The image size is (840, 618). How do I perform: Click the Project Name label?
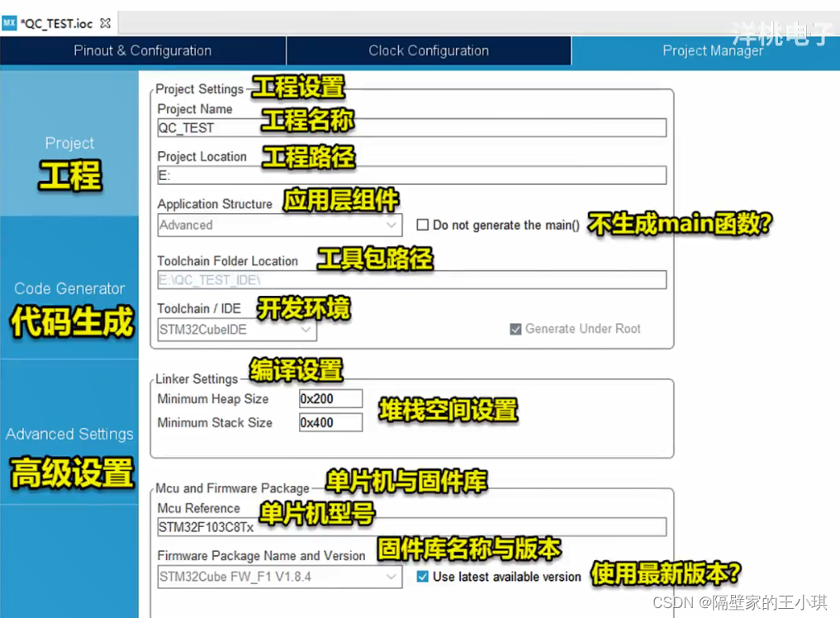[195, 109]
